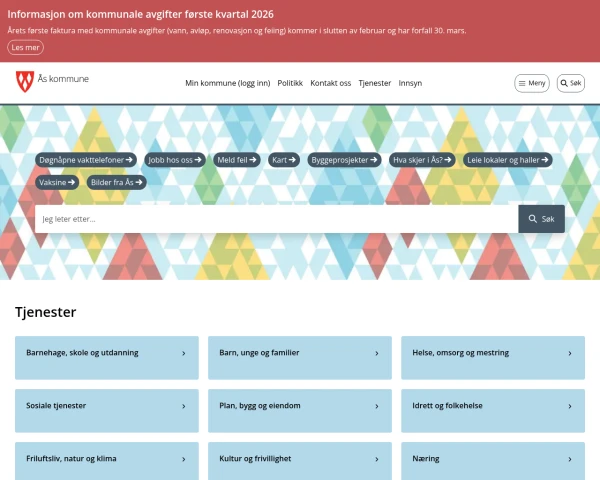
Task: Click the Ås kommune shield logo
Action: tap(25, 82)
